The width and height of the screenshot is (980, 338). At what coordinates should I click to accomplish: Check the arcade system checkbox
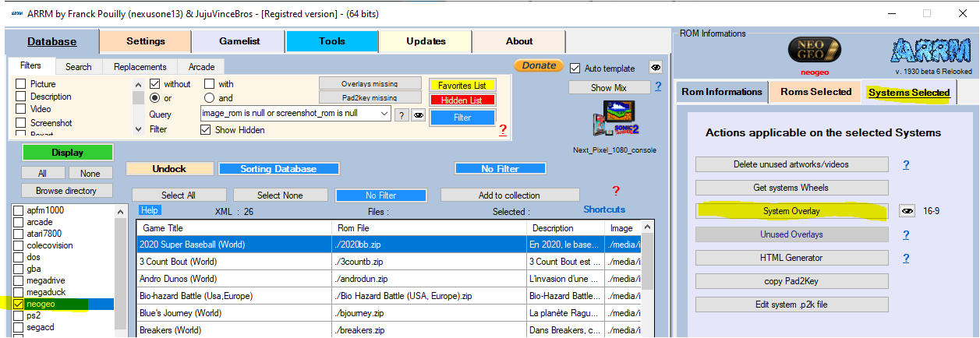19,222
